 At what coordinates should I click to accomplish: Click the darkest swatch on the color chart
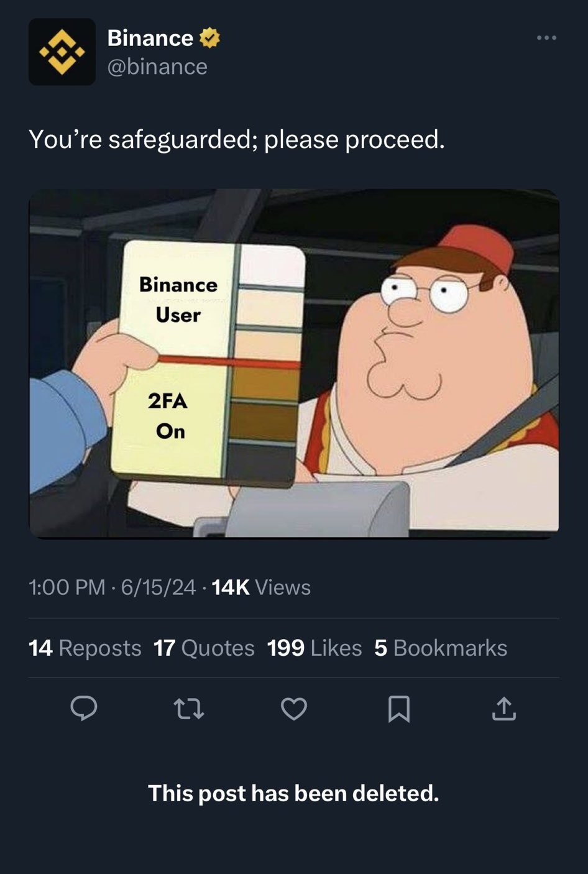pos(262,464)
